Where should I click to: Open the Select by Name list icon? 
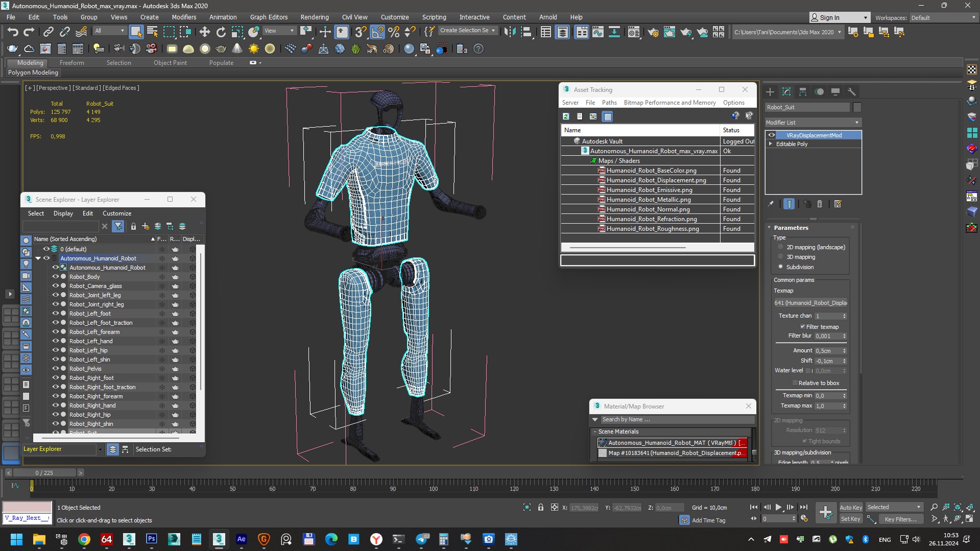[x=152, y=32]
